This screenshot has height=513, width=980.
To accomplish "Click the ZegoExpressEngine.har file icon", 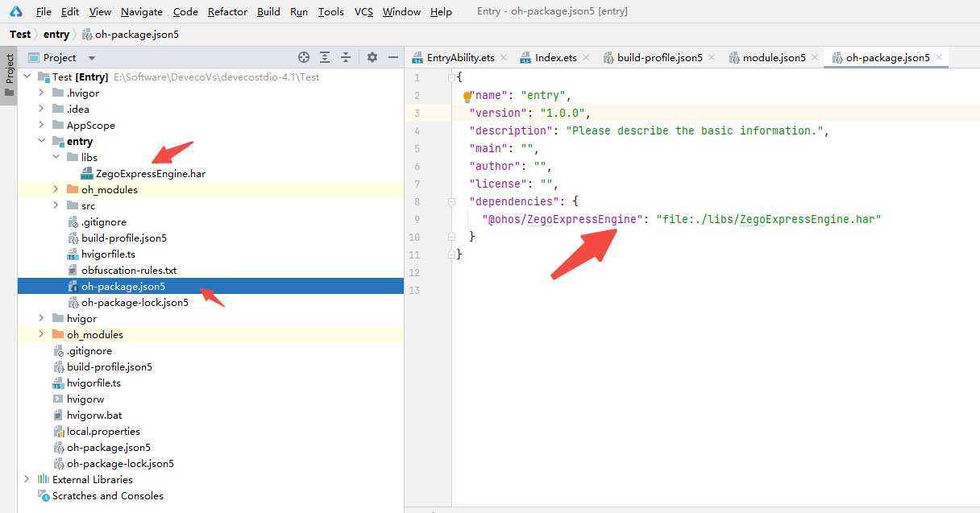I will pos(87,174).
